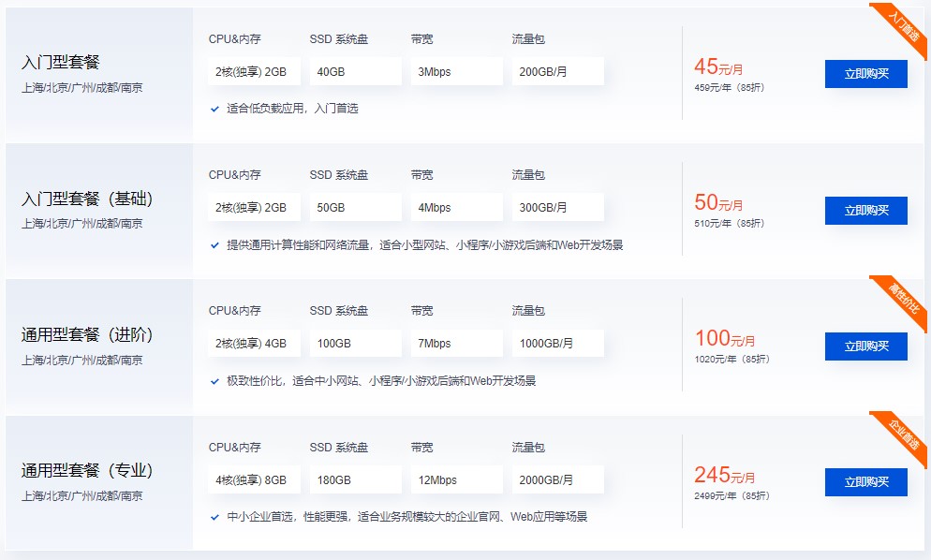
Task: Click checkmark icon beside 极致性价比
Action: coord(214,381)
